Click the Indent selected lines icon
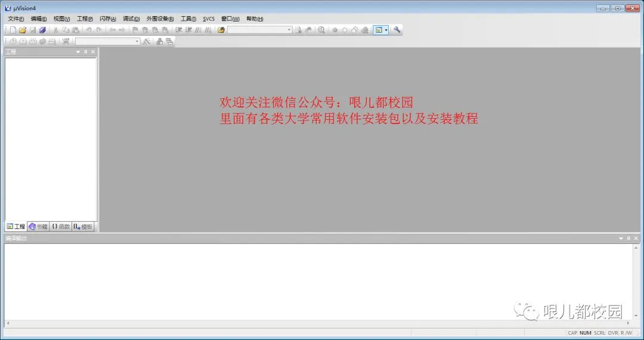Image resolution: width=644 pixels, height=340 pixels. [179, 30]
